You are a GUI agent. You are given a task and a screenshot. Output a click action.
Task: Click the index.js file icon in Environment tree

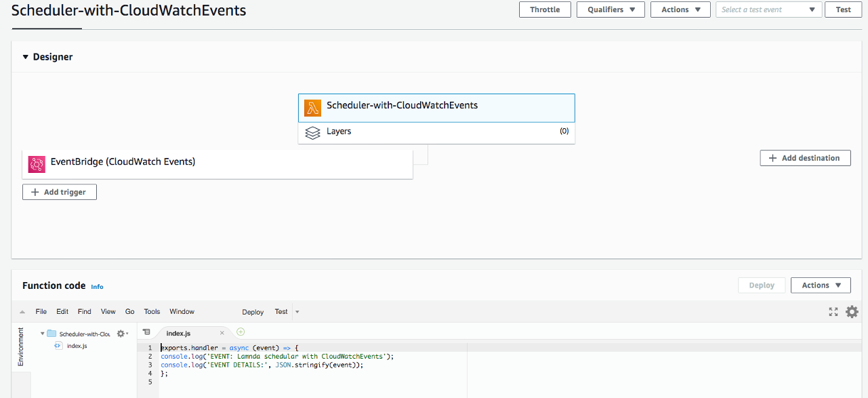[59, 346]
